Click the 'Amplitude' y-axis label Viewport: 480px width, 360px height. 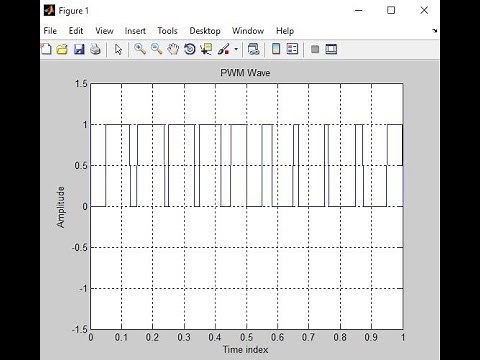(60, 207)
